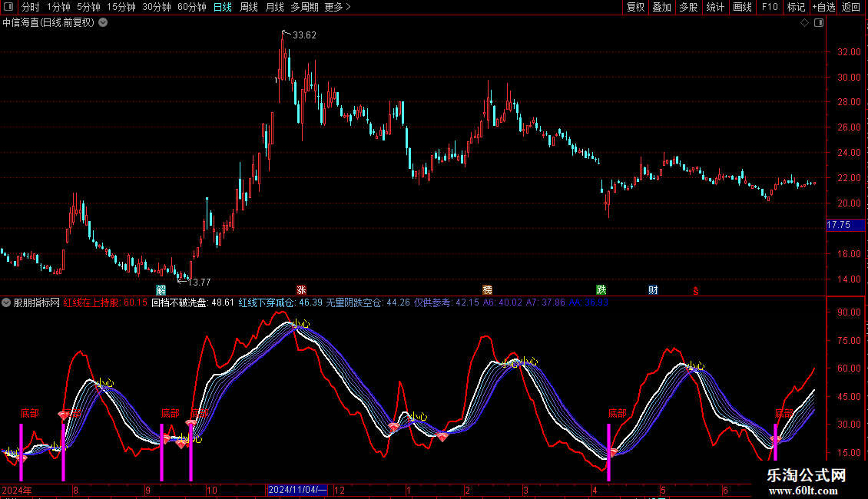Toggle the left sidebar panel icon
Viewport: 868px width, 499px height.
click(8, 7)
